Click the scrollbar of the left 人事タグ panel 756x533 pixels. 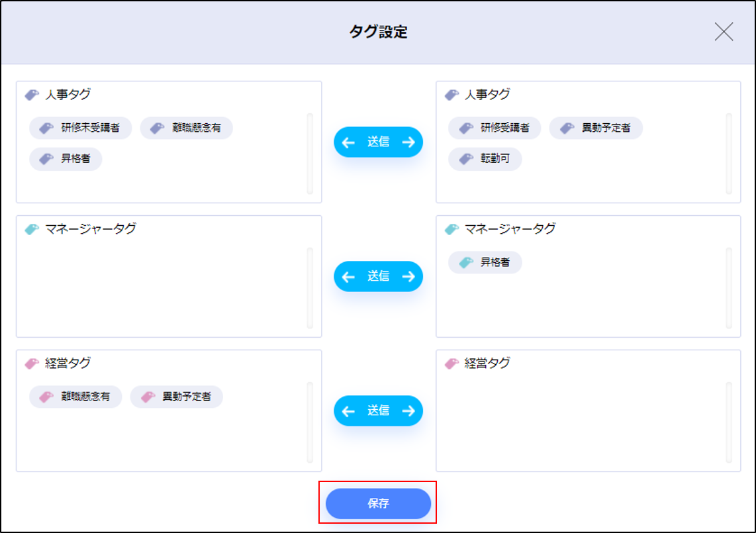(310, 154)
